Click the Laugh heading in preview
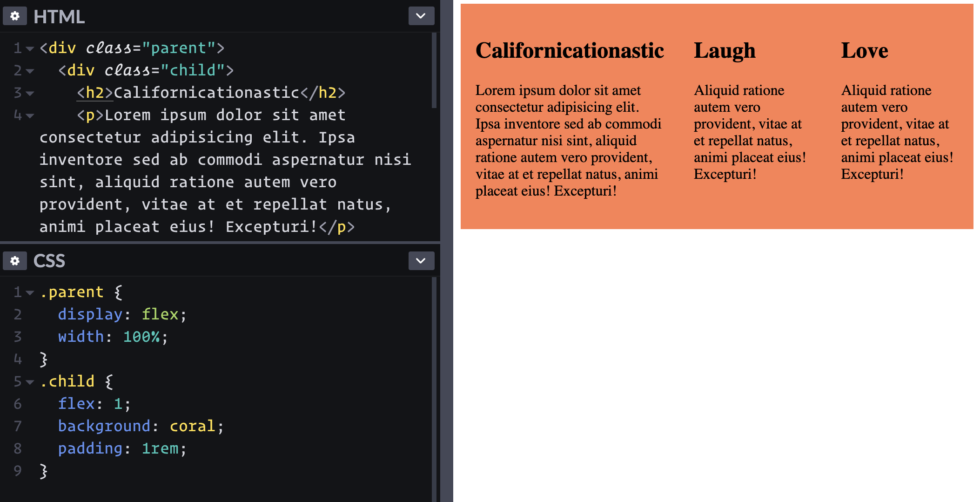980x502 pixels. point(725,51)
